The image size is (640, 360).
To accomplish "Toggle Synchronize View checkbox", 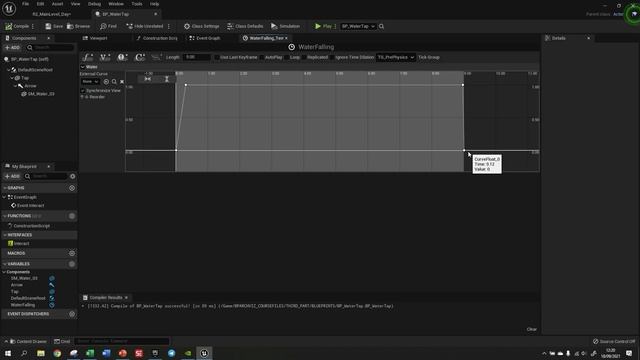I will tap(83, 91).
